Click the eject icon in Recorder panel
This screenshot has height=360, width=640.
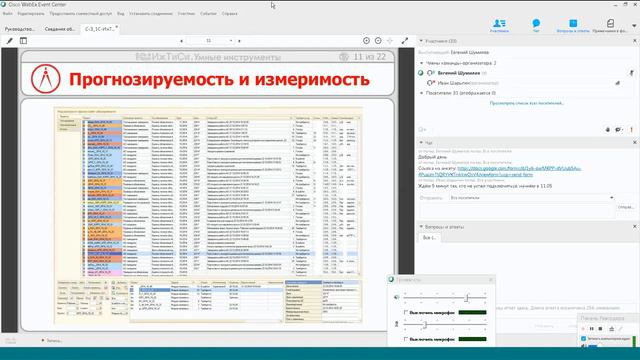pos(611,329)
